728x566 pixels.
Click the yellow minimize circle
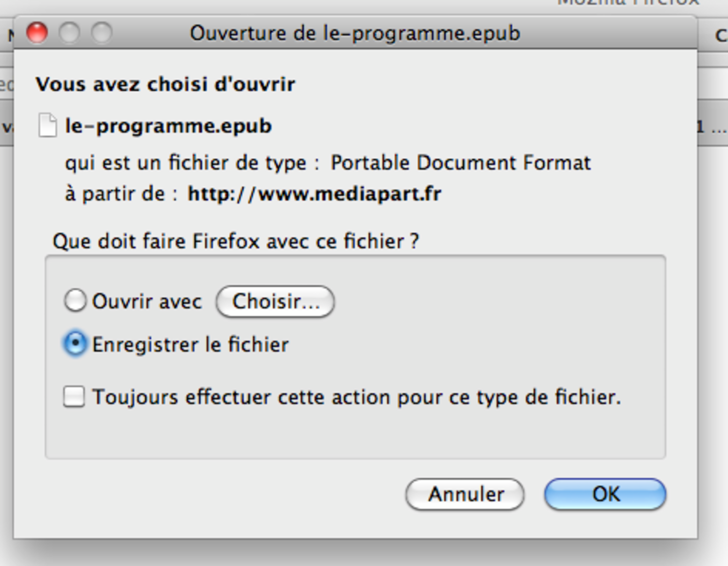tap(69, 33)
